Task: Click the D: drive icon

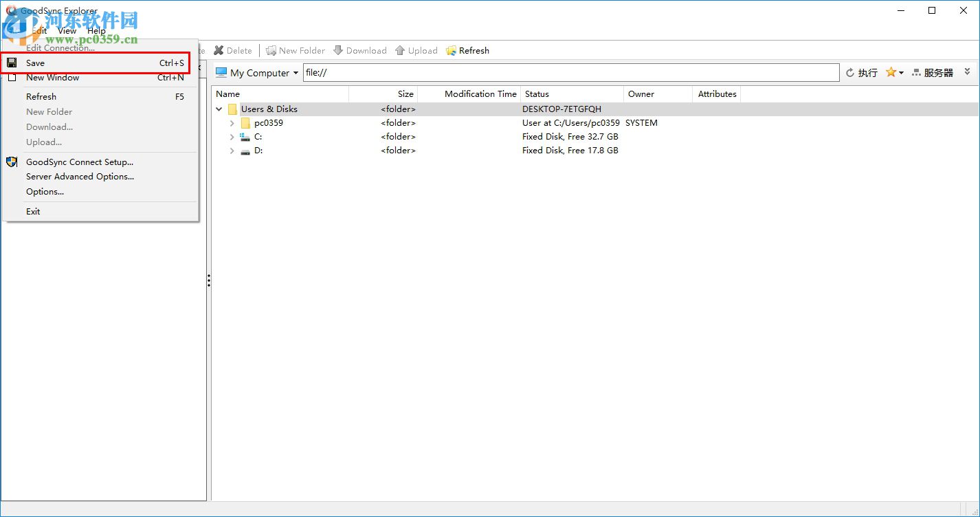Action: click(x=245, y=151)
